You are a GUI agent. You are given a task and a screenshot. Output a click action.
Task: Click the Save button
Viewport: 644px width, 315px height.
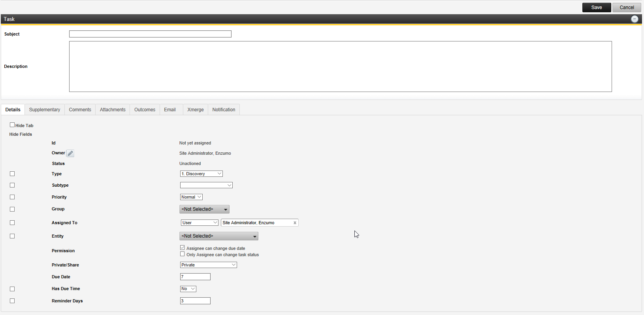(x=597, y=7)
